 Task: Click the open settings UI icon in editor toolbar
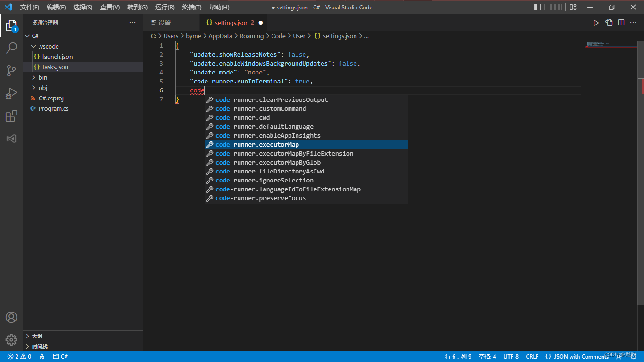click(x=609, y=23)
